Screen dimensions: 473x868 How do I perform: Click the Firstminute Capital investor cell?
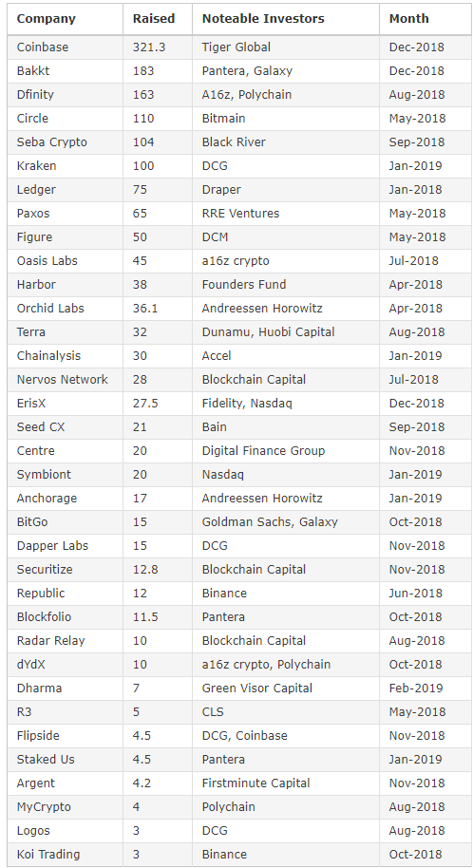click(x=286, y=783)
